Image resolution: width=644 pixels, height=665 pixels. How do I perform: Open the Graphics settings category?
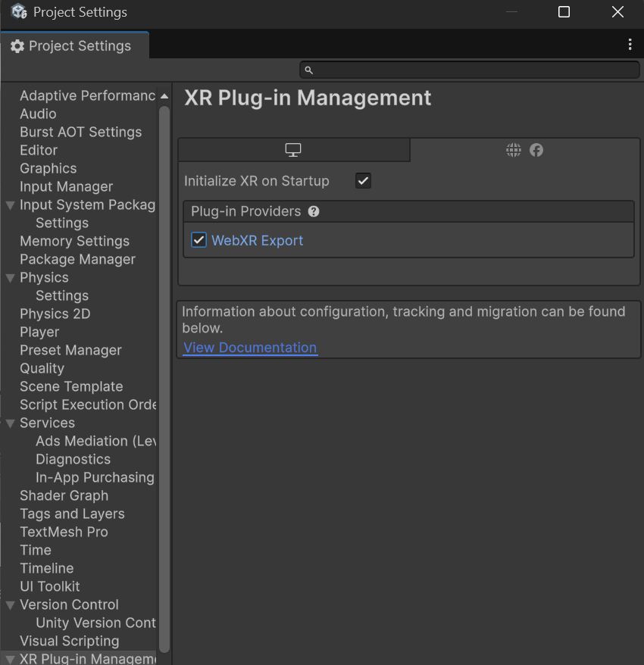[48, 168]
